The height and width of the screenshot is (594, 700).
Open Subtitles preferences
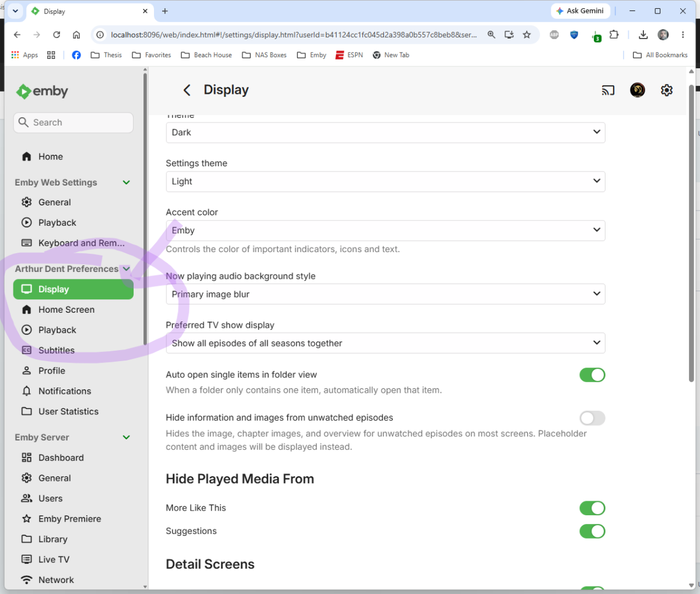coord(73,351)
